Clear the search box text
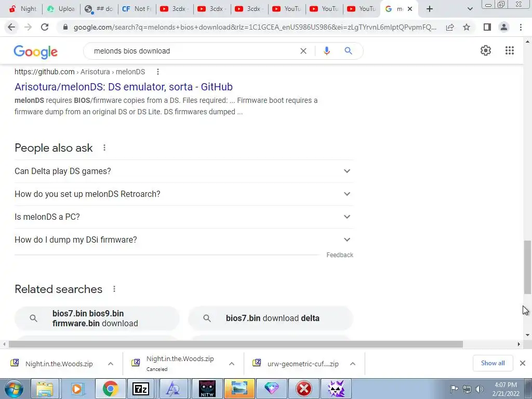Screen dimensions: 532x399 (x=303, y=51)
